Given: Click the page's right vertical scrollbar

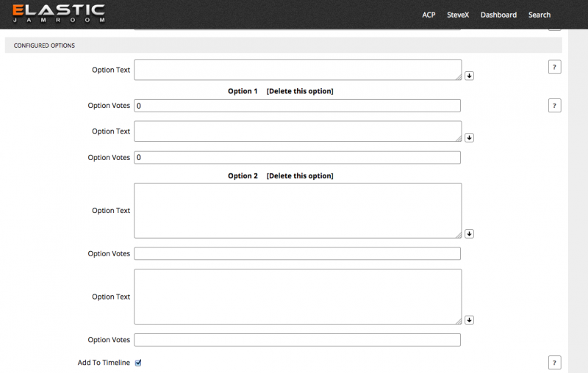Looking at the screenshot, I should (578, 198).
